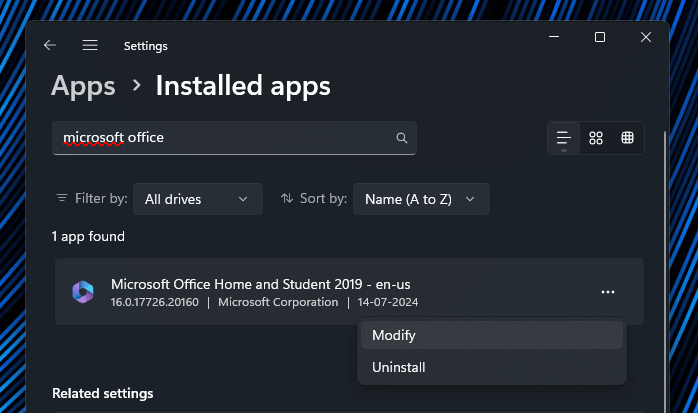The image size is (698, 413).
Task: Click the search box containing microsoft office
Action: pyautogui.click(x=234, y=138)
